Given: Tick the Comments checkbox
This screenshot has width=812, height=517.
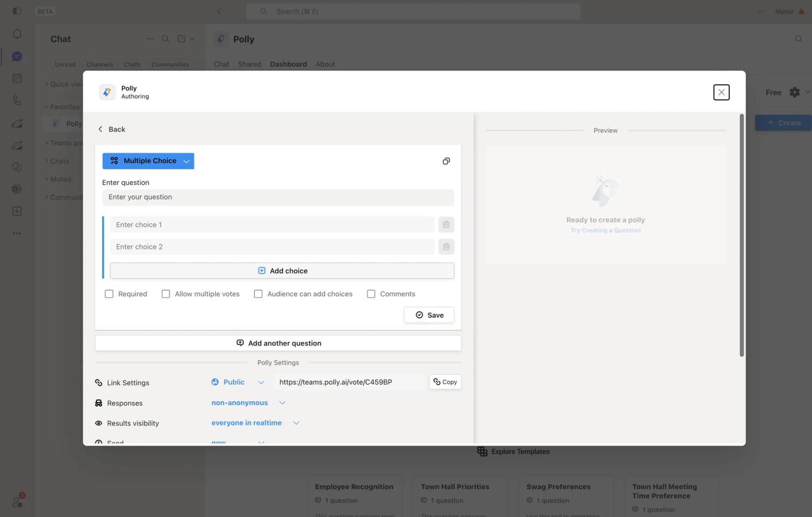Looking at the screenshot, I should point(371,294).
